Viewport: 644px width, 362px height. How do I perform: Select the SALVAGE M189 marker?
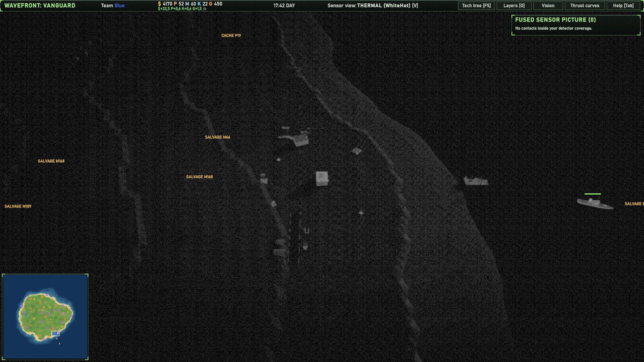point(18,206)
